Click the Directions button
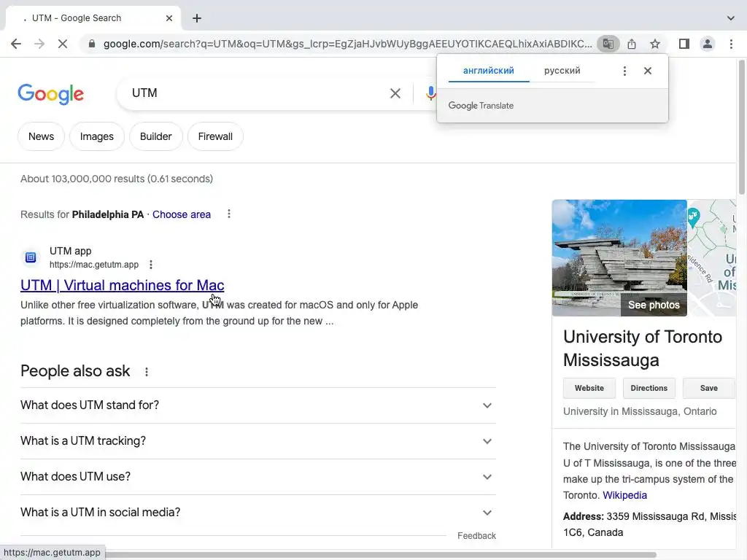747x560 pixels. click(649, 388)
